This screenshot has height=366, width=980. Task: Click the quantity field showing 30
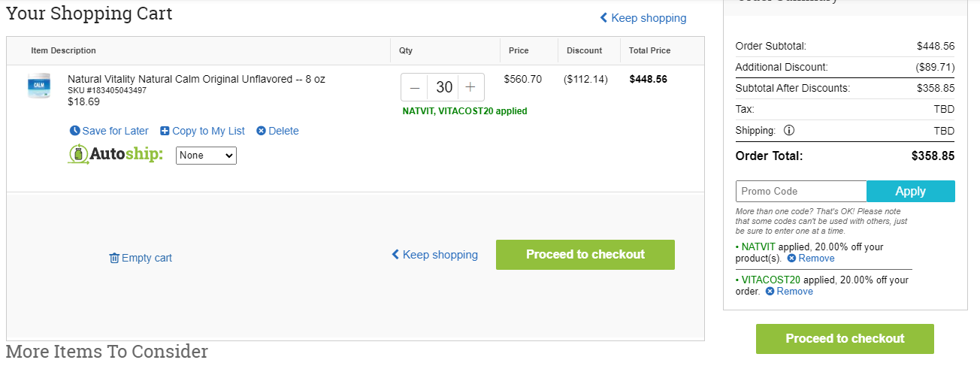443,87
